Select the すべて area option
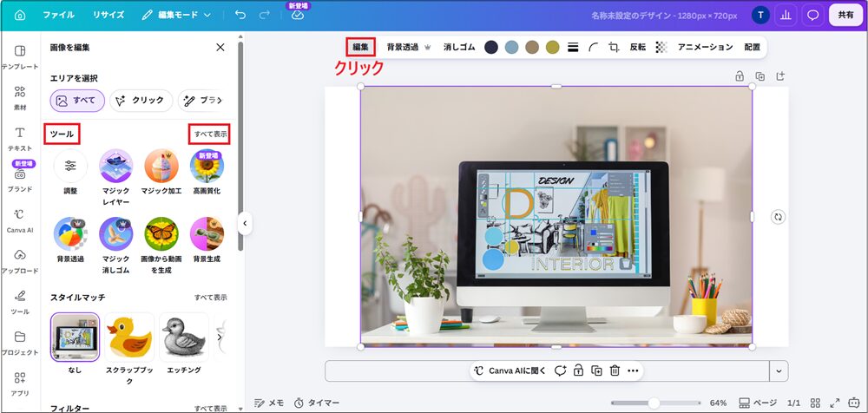Viewport: 868px width, 413px height. click(x=77, y=101)
